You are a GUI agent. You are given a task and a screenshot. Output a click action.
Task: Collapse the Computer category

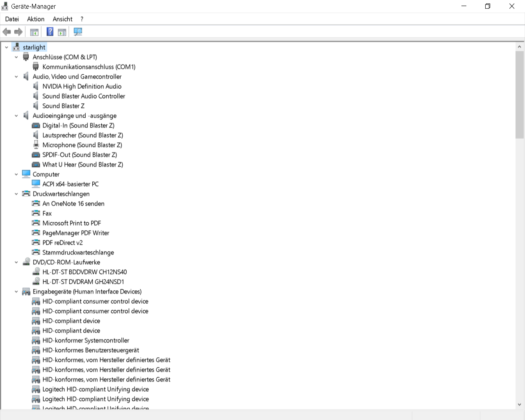coord(16,174)
